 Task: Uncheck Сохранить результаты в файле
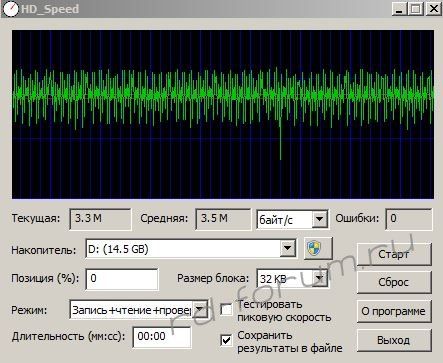point(227,340)
